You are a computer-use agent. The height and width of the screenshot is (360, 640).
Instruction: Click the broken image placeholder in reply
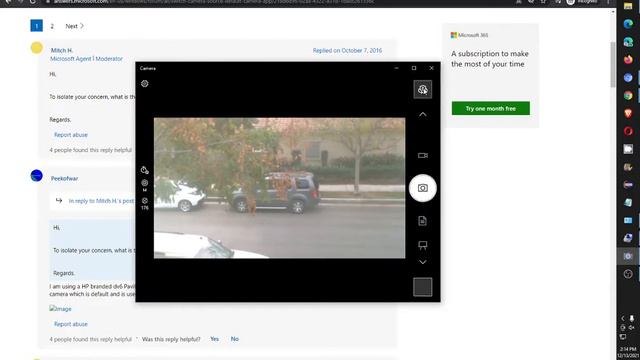[60, 309]
